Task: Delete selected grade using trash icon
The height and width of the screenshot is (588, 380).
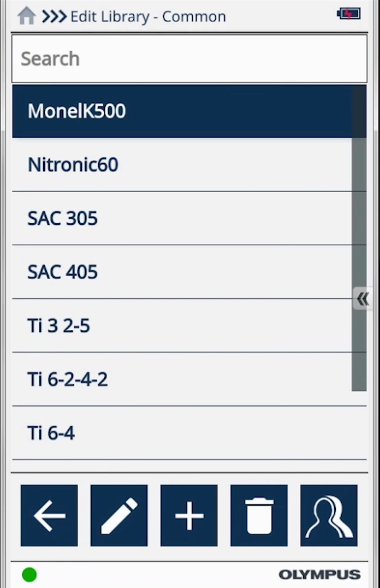Action: point(259,515)
